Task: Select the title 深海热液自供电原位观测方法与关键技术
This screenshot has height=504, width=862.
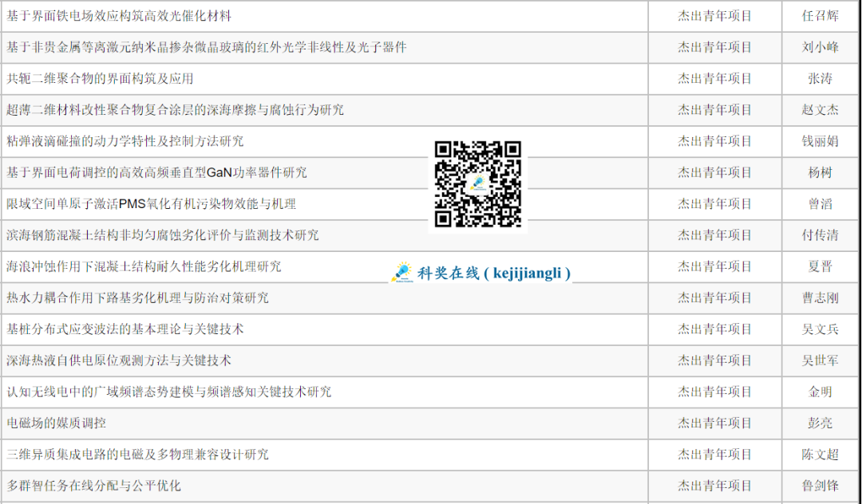Action: [119, 360]
